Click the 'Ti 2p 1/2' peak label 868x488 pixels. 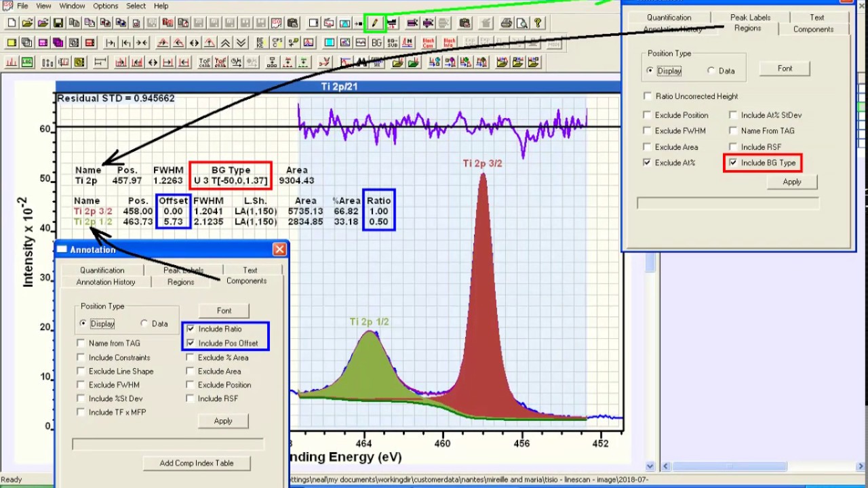tap(369, 322)
